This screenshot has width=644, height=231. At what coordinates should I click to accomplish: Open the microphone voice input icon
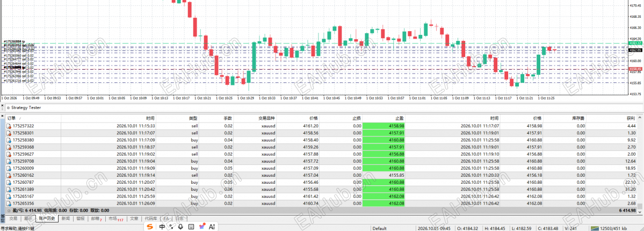[180, 227]
